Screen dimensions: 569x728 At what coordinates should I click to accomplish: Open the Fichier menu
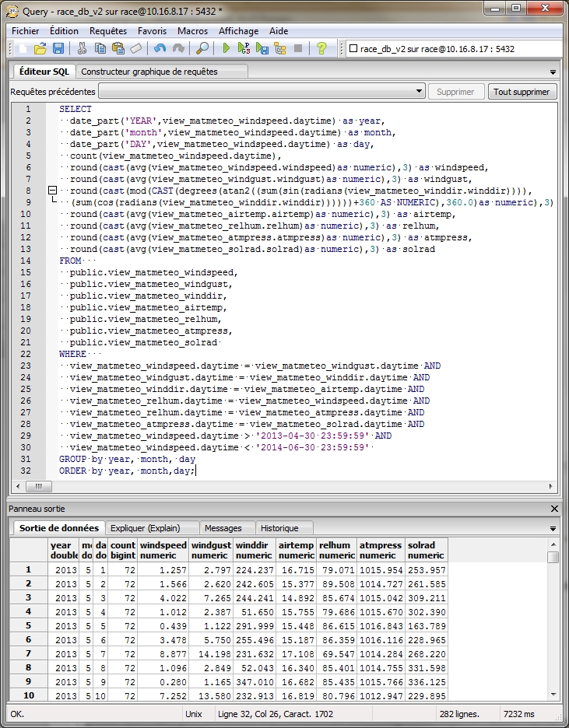tap(26, 31)
